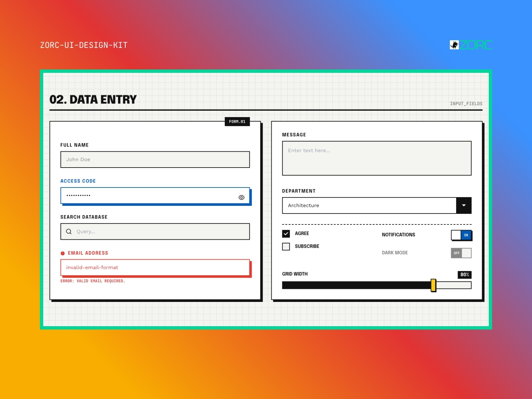The height and width of the screenshot is (399, 532).
Task: Click the yellow Grid Width slider handle
Action: (x=433, y=285)
